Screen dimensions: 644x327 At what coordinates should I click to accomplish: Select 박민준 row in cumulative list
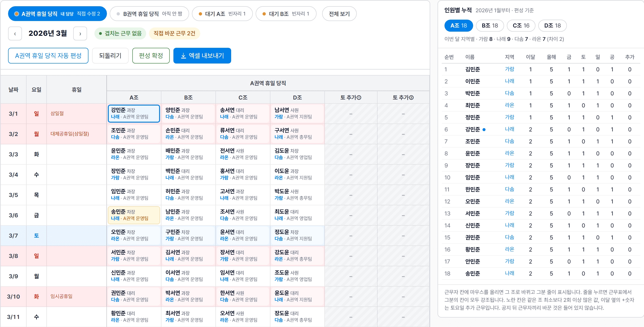pyautogui.click(x=541, y=93)
